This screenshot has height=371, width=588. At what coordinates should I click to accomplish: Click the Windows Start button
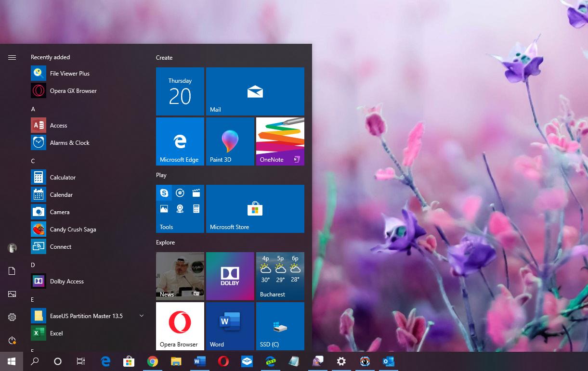click(x=12, y=361)
